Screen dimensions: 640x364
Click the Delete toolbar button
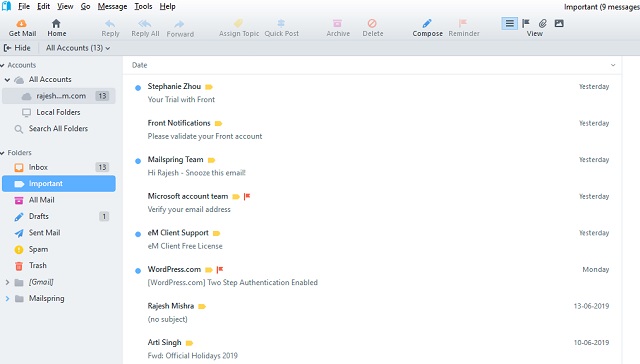click(x=372, y=28)
